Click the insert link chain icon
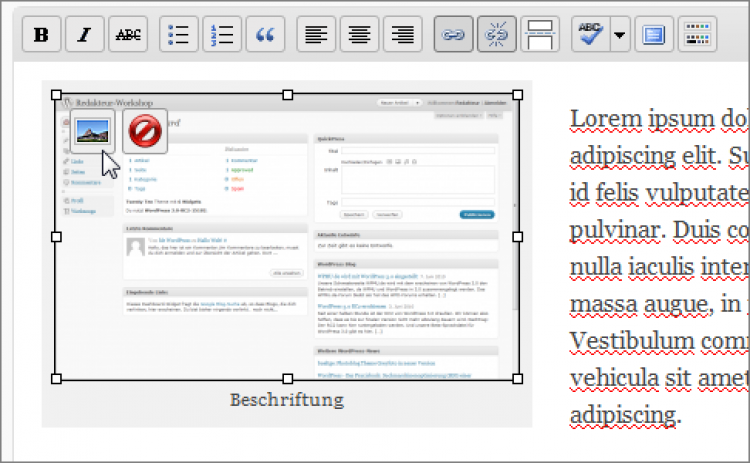 pyautogui.click(x=454, y=34)
